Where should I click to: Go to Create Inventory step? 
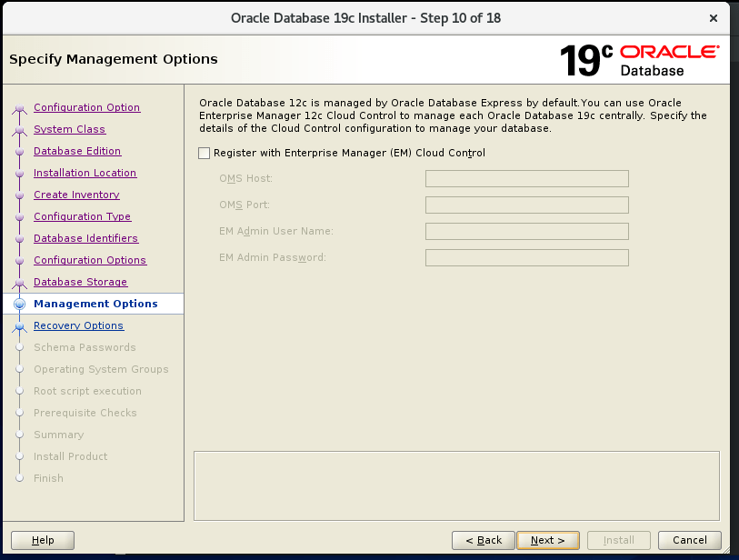[x=76, y=195]
